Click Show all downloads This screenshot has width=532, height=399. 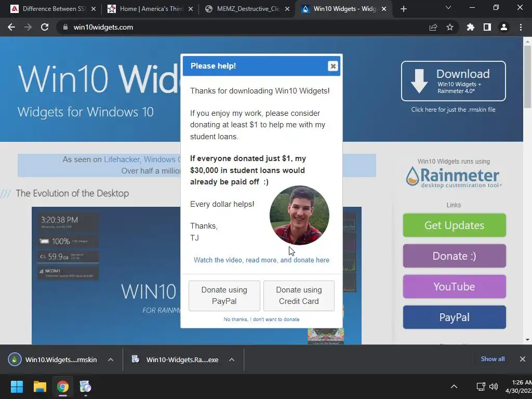pyautogui.click(x=493, y=359)
